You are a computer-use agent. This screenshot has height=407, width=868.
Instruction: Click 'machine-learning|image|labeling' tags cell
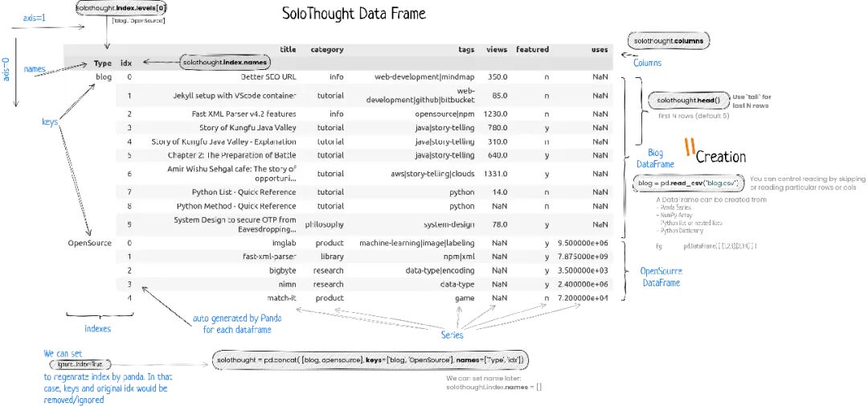pyautogui.click(x=417, y=243)
